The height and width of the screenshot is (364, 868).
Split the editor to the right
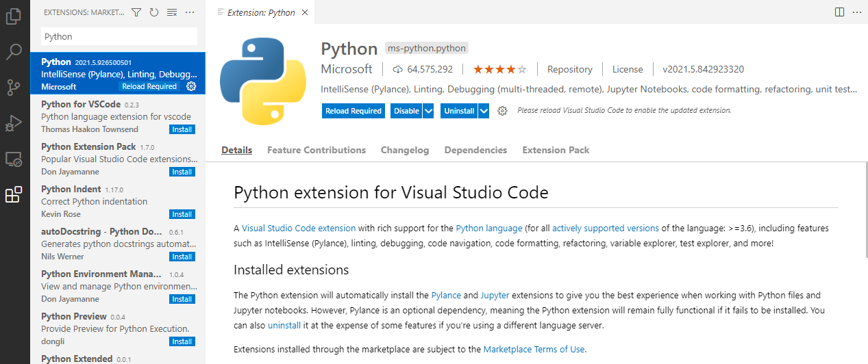tap(839, 12)
